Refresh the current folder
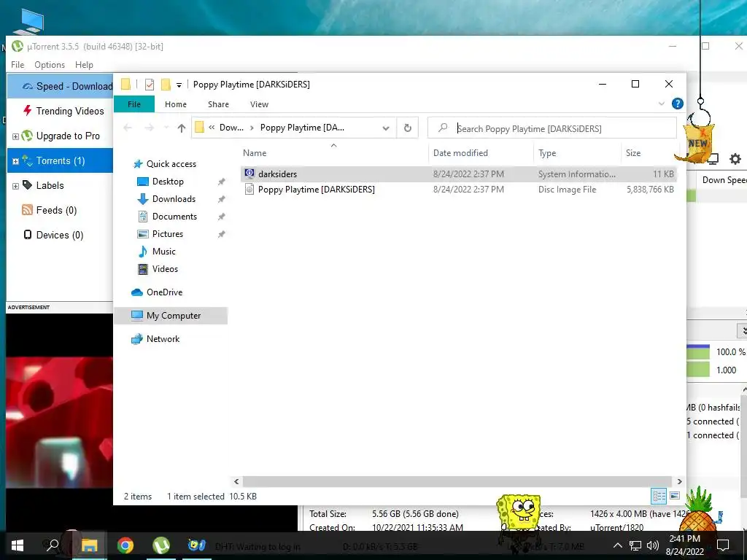This screenshot has width=747, height=560. point(407,128)
